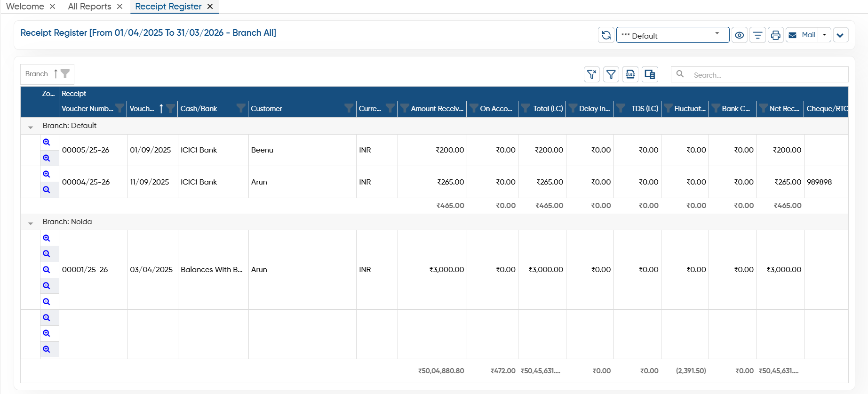Toggle the eye preview icon
Image resolution: width=868 pixels, height=394 pixels.
(740, 35)
